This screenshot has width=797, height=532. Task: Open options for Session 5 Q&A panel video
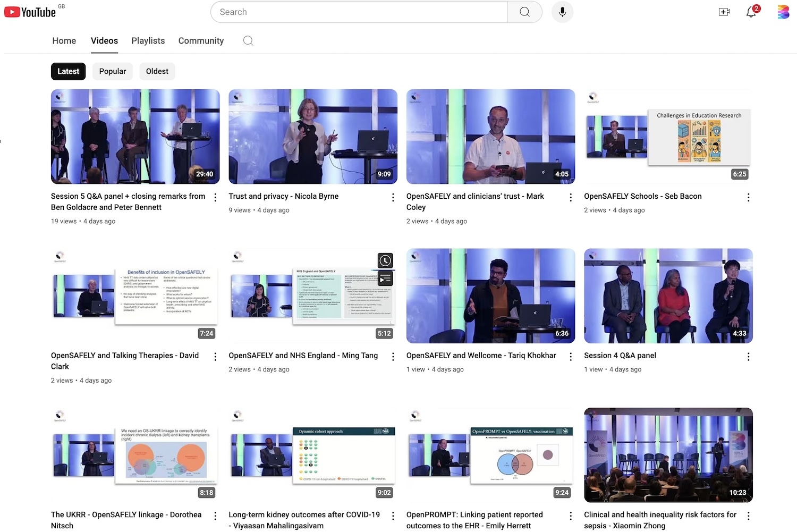tap(215, 197)
